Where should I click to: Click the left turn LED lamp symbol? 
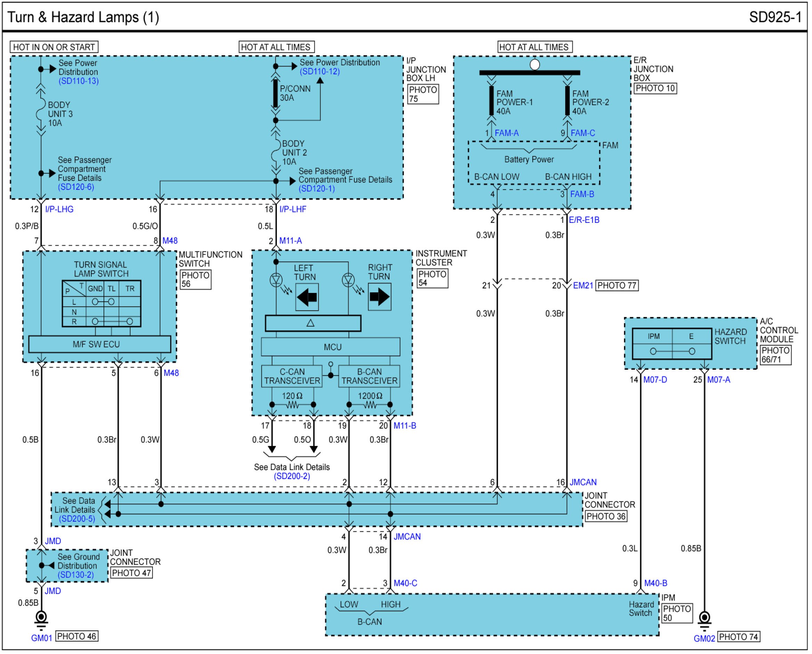click(276, 280)
